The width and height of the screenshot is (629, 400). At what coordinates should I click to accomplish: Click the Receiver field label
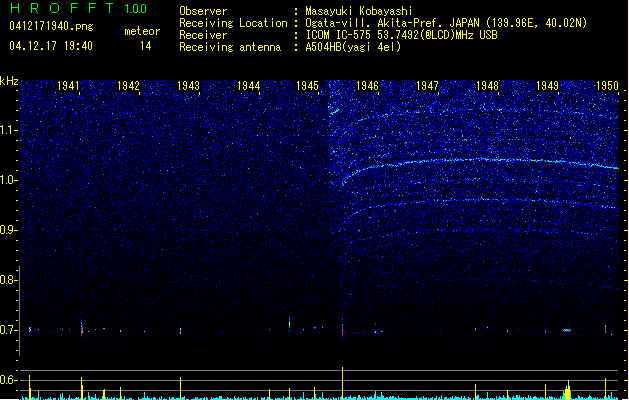point(203,35)
